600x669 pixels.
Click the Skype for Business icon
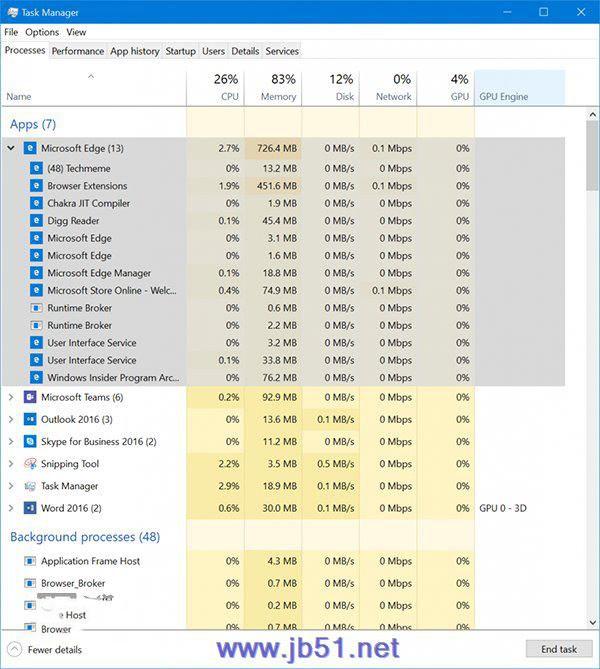[30, 441]
